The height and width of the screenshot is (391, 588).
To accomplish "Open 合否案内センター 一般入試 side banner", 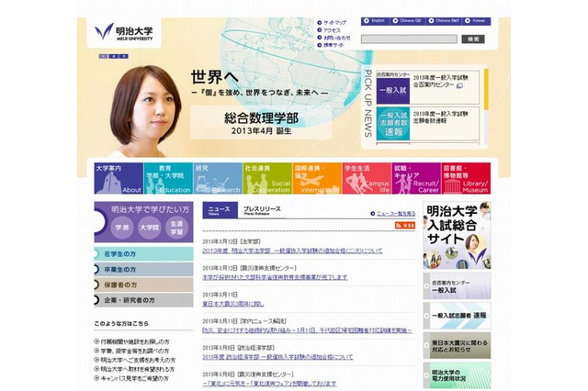I will click(x=457, y=286).
